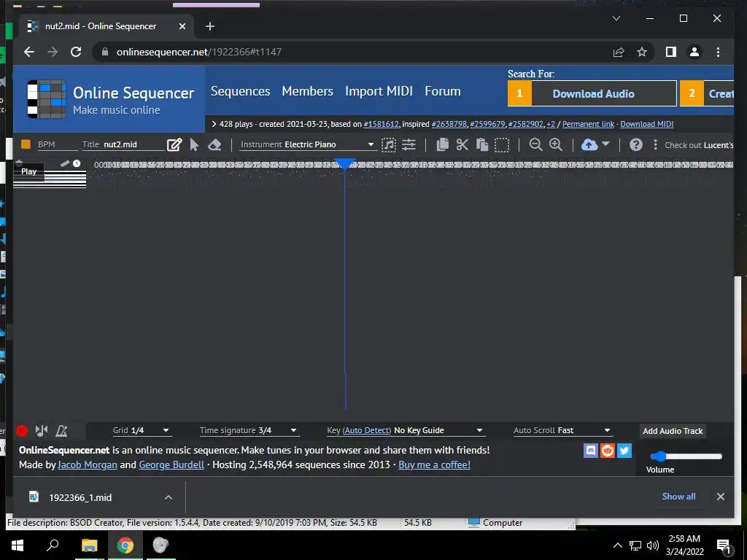Viewport: 747px width, 560px height.
Task: Expand the save options arrow
Action: [x=605, y=144]
